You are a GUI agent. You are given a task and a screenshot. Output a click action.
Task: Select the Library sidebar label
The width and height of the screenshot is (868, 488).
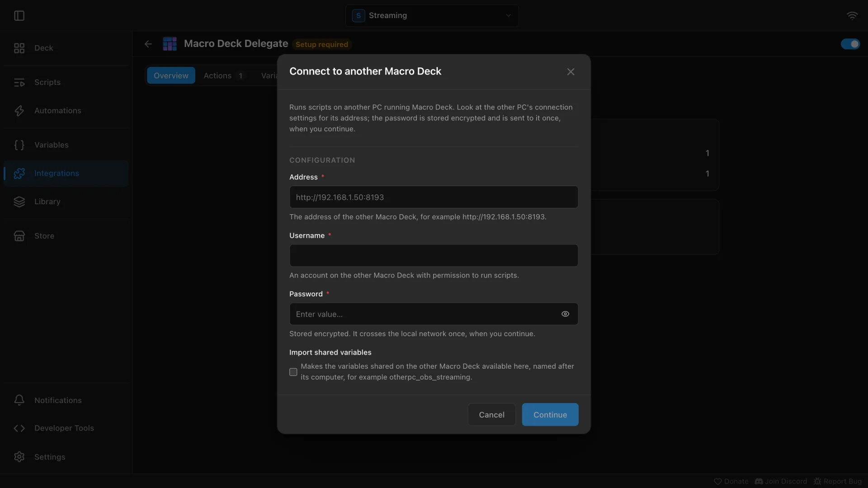[47, 202]
